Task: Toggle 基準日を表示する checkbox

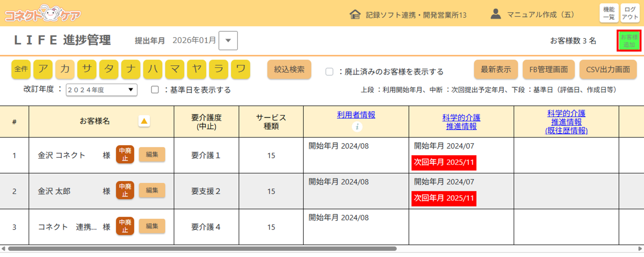Action: (x=155, y=90)
